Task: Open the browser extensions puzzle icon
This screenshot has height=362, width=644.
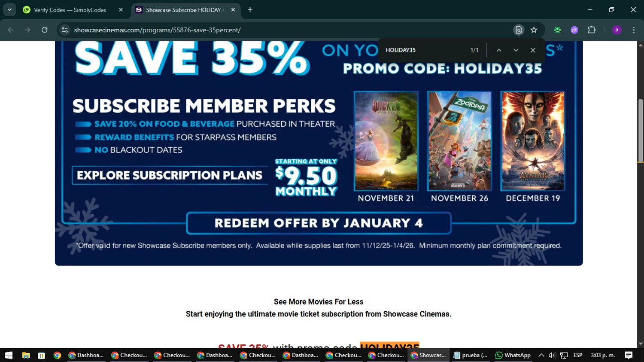Action: click(x=592, y=30)
